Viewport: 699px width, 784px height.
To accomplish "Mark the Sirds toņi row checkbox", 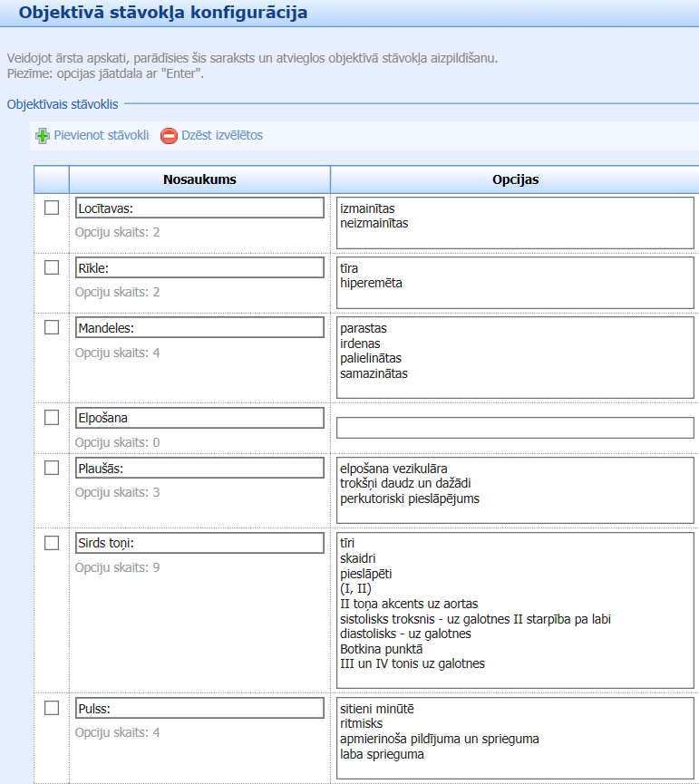I will (52, 542).
